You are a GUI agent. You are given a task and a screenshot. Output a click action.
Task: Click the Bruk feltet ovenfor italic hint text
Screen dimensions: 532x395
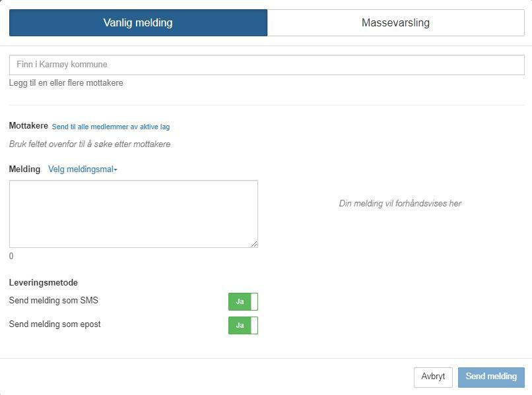pos(90,144)
